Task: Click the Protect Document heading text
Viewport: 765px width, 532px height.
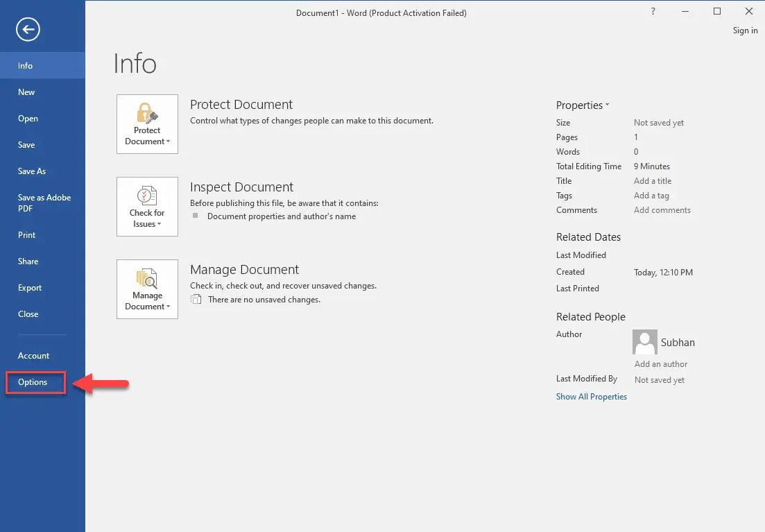Action: pos(241,105)
